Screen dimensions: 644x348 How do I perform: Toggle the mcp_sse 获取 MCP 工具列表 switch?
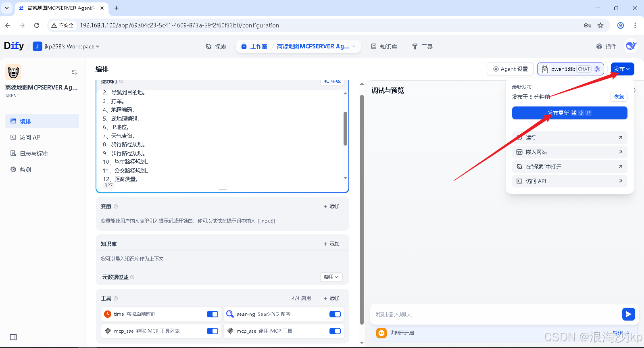click(213, 331)
